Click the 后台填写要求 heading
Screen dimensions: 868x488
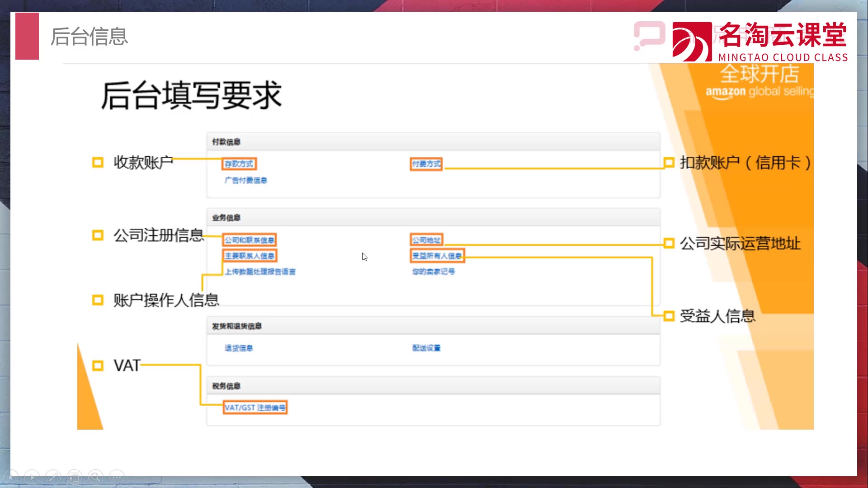click(191, 95)
